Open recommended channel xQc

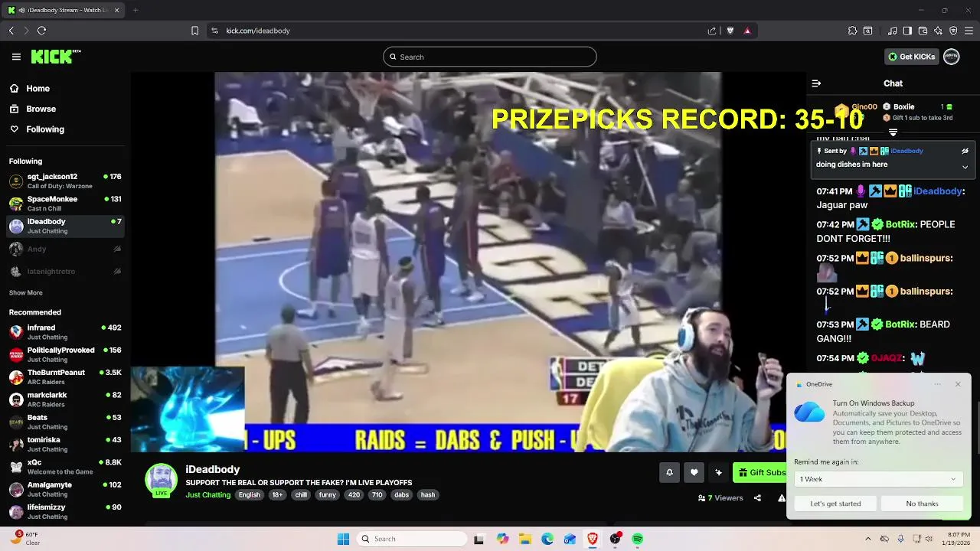pos(65,467)
